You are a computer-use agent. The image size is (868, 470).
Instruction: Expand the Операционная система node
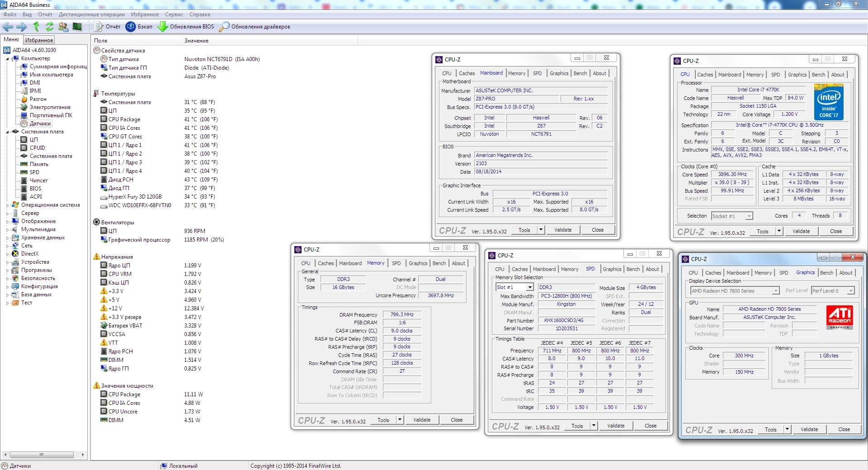pos(7,205)
